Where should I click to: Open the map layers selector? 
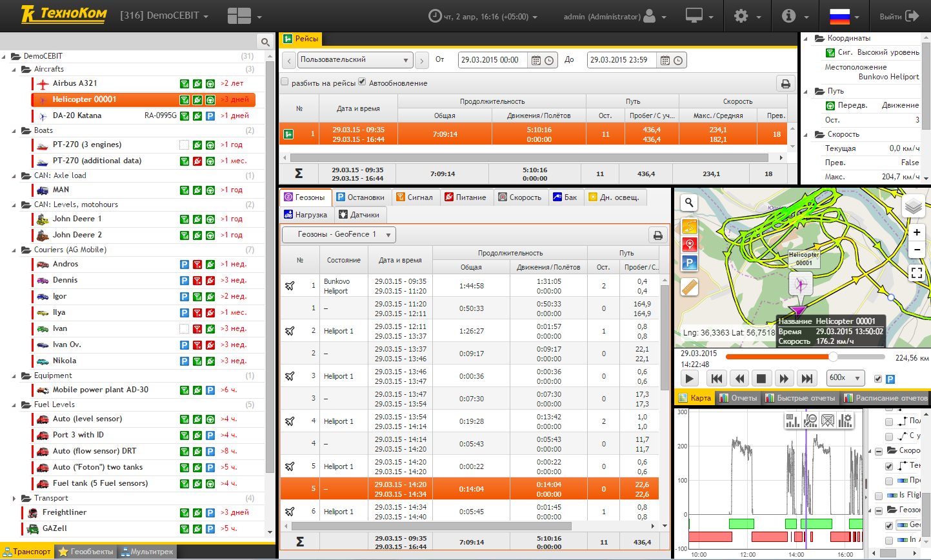914,206
